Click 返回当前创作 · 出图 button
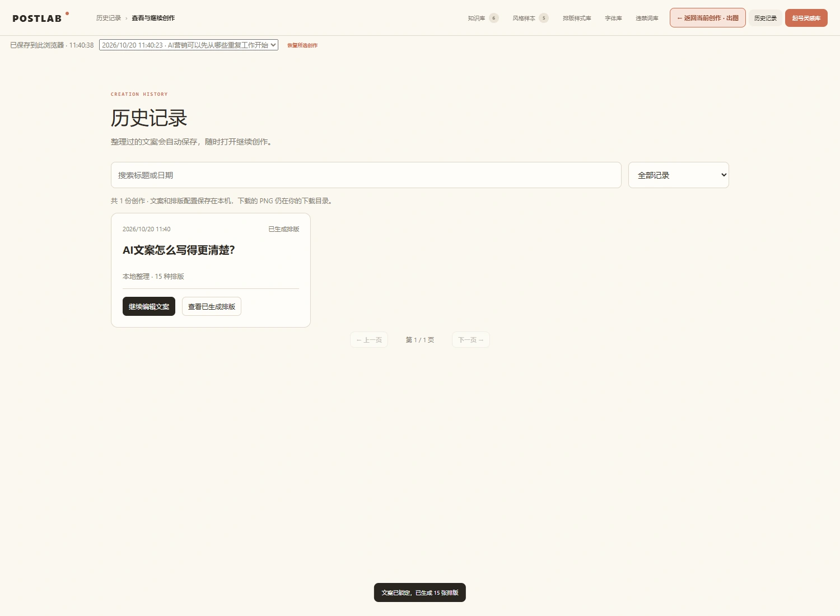Image resolution: width=840 pixels, height=616 pixels. point(707,18)
